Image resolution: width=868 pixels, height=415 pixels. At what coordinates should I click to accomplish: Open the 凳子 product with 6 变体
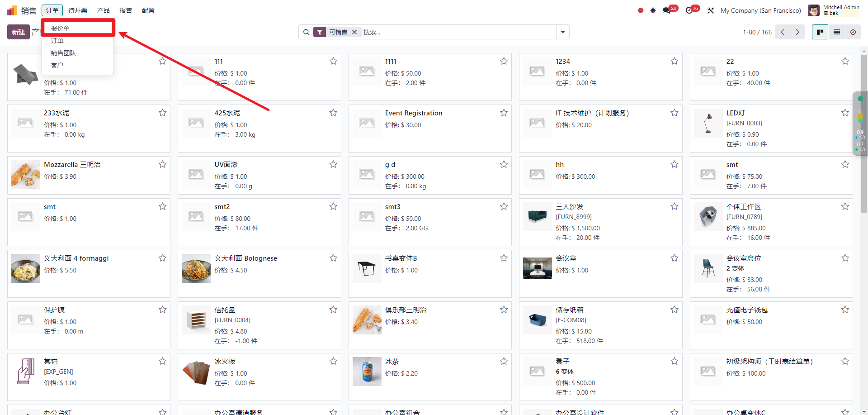pyautogui.click(x=600, y=377)
